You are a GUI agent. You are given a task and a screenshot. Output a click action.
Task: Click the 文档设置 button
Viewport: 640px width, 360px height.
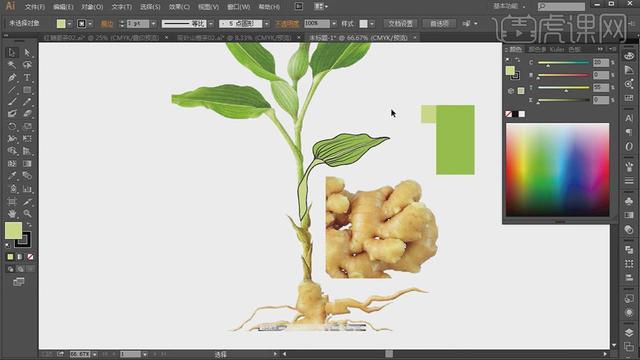click(x=400, y=24)
